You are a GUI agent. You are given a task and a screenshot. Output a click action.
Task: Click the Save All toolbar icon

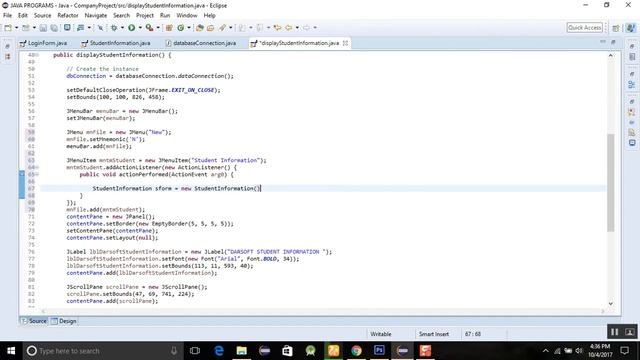pyautogui.click(x=54, y=28)
